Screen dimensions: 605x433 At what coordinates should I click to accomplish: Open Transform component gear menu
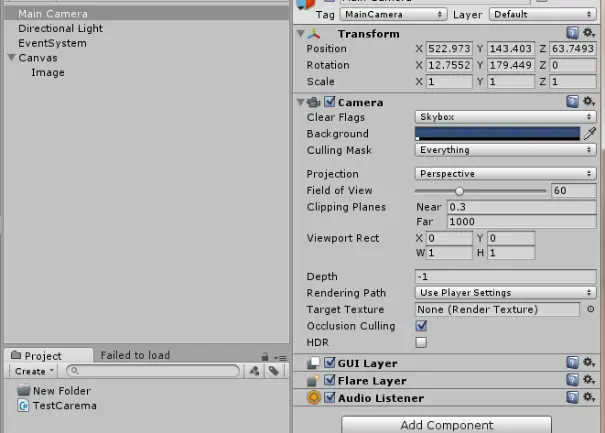click(x=588, y=33)
